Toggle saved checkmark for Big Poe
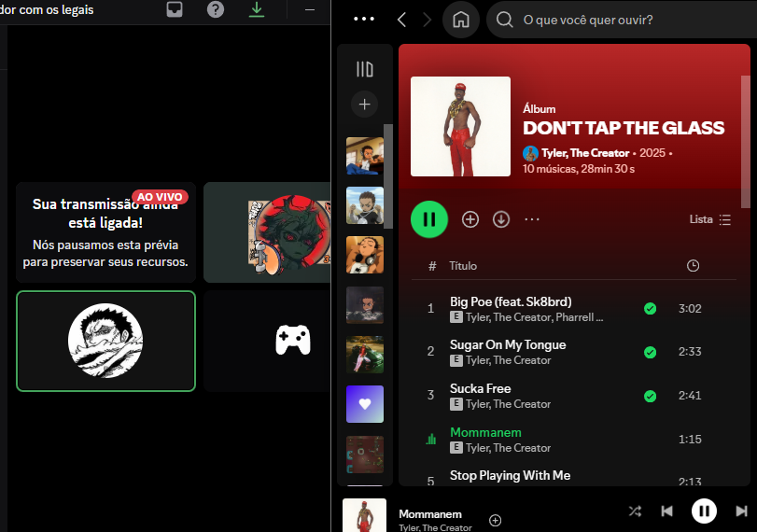The width and height of the screenshot is (757, 532). coord(651,309)
